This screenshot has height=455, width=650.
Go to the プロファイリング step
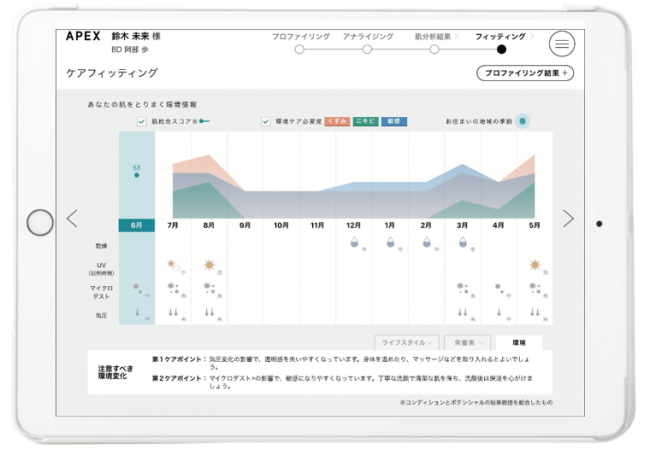coord(301,36)
